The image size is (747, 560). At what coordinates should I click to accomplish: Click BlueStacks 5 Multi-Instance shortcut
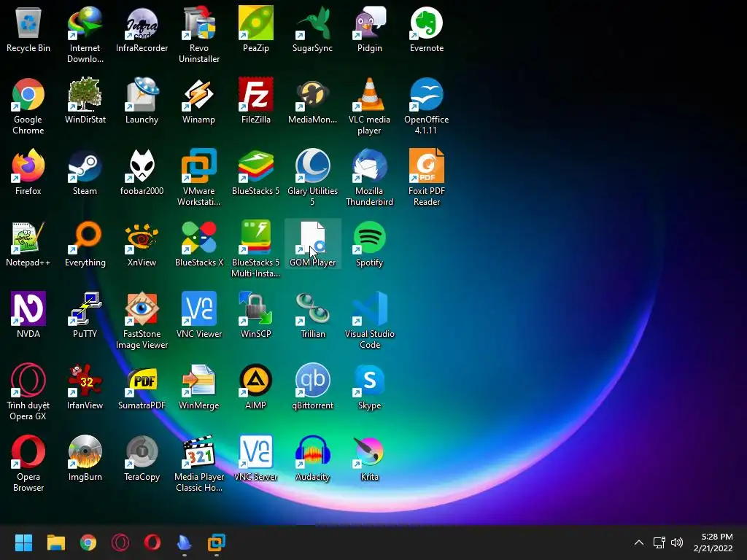coord(256,237)
